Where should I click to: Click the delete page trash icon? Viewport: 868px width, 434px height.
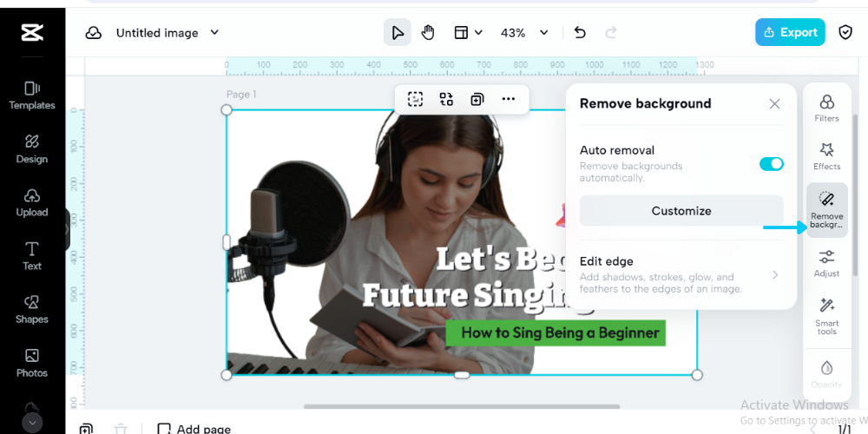pyautogui.click(x=120, y=429)
